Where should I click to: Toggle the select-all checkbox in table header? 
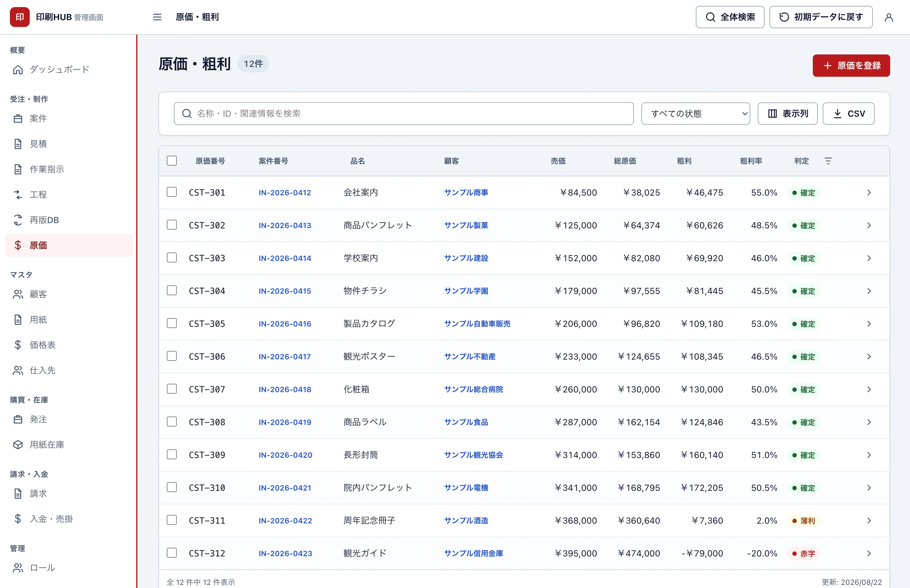[x=172, y=161]
